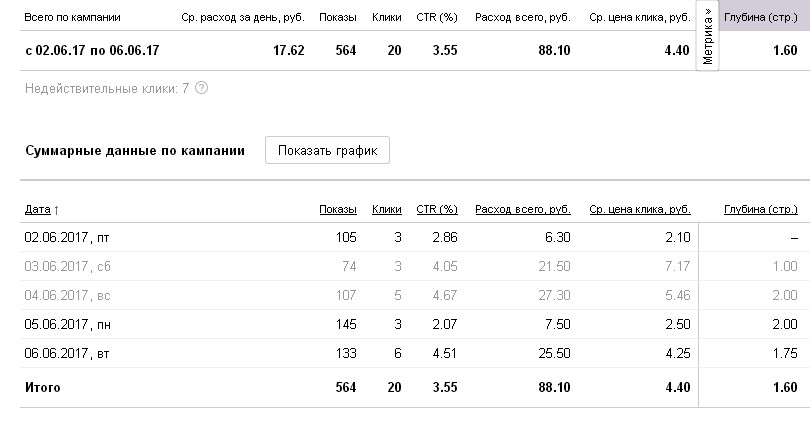Click the help icon beside invalid clicks
Image resolution: width=810 pixels, height=421 pixels.
click(x=201, y=88)
